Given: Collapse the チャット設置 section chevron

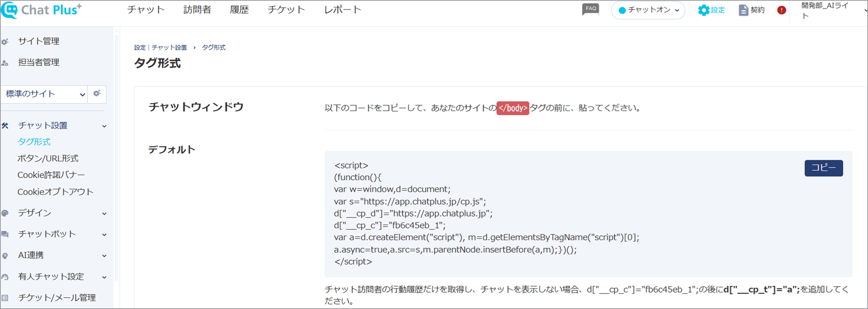Looking at the screenshot, I should (104, 126).
